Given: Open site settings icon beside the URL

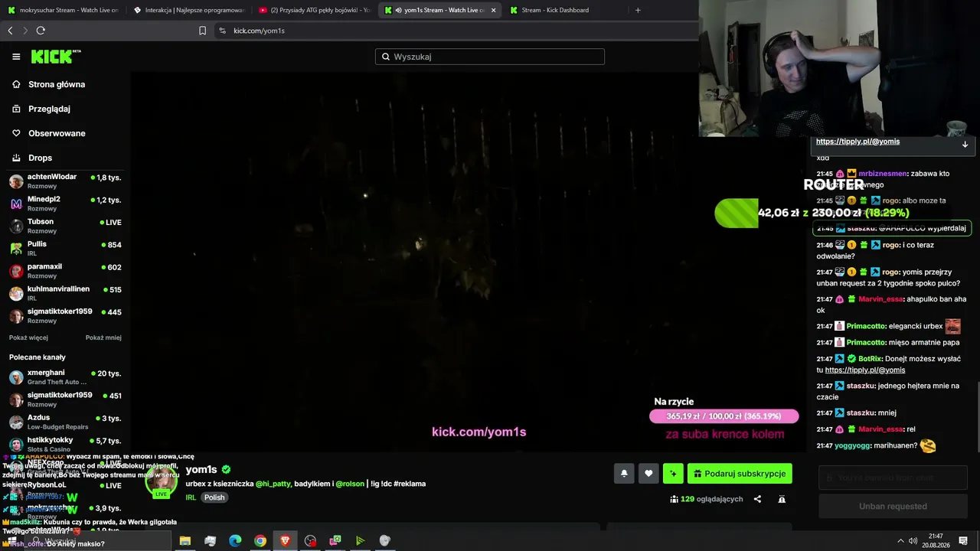Looking at the screenshot, I should click(222, 31).
